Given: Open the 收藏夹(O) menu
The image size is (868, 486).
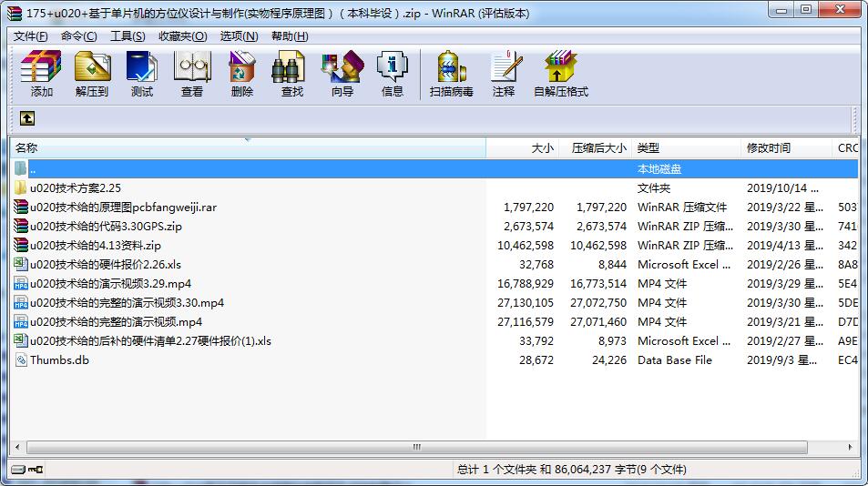Looking at the screenshot, I should 183,35.
